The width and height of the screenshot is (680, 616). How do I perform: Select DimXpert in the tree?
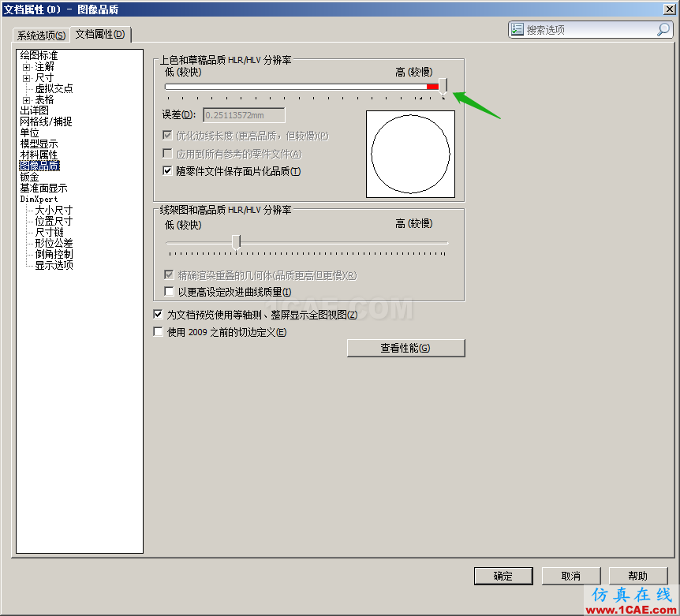[39, 200]
